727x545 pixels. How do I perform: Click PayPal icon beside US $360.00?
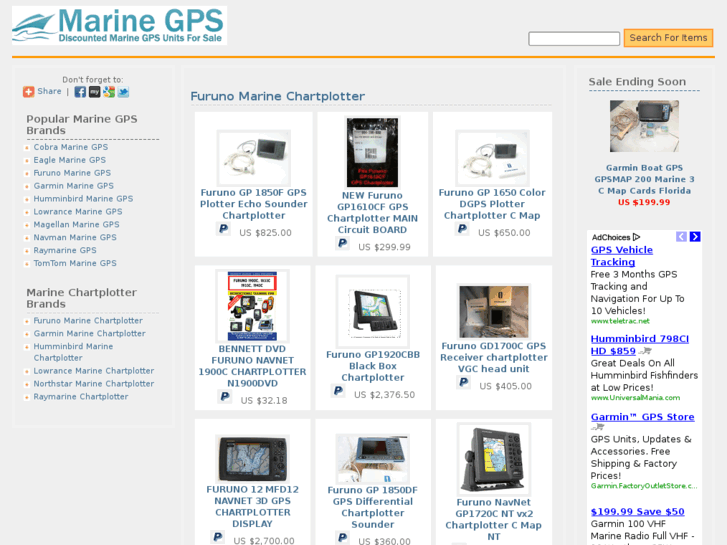point(343,538)
